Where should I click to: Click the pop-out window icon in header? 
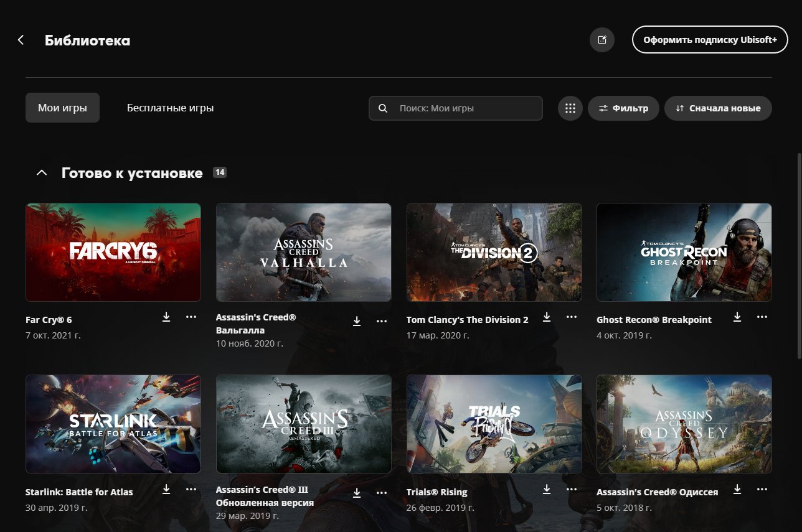[601, 40]
